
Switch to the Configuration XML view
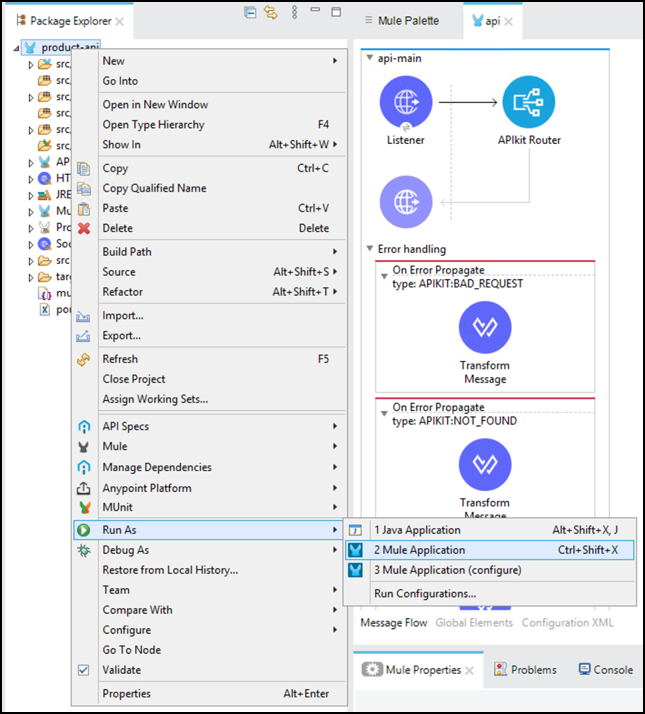[567, 622]
